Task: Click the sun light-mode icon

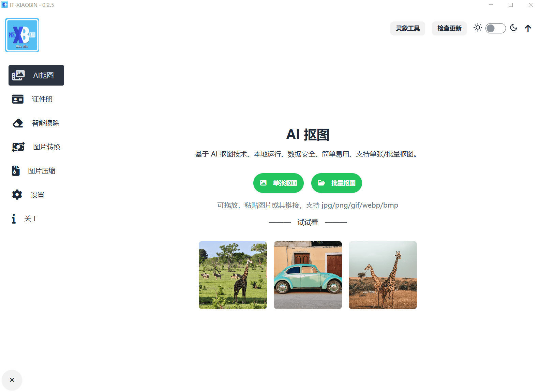Action: 478,28
